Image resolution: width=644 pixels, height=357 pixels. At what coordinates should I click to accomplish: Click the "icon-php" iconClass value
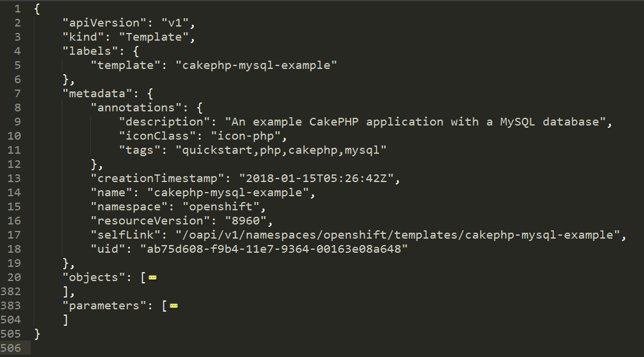(249, 136)
